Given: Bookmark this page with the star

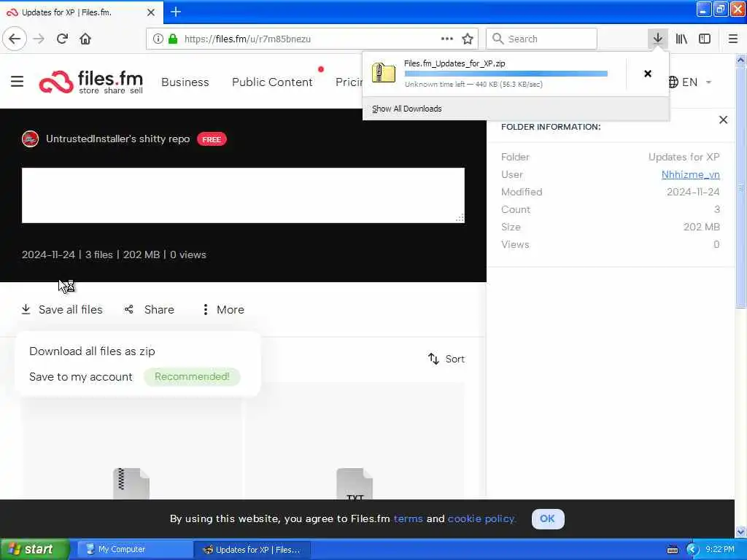Looking at the screenshot, I should [x=468, y=39].
